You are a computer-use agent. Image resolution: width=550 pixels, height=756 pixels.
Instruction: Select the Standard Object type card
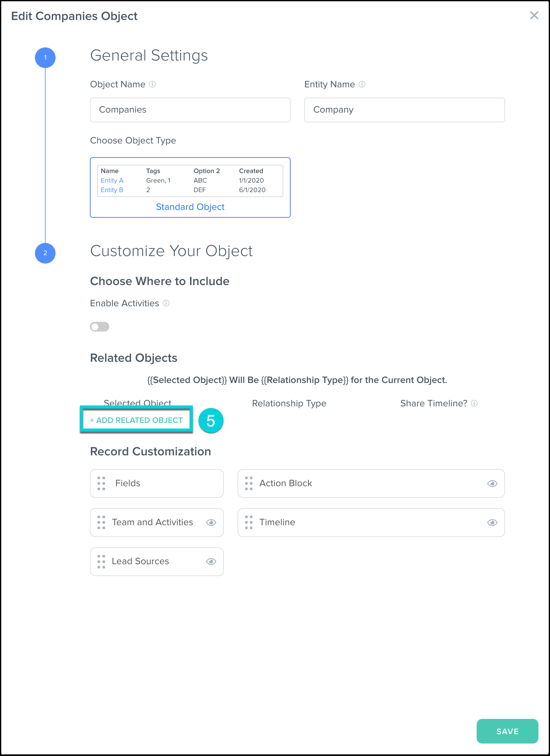click(x=190, y=187)
